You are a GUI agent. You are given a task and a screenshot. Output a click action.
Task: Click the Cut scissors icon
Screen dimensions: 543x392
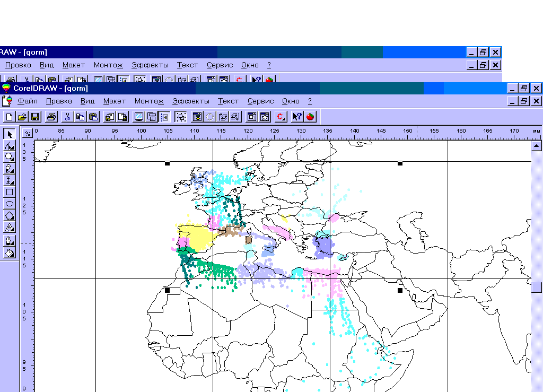[x=68, y=117]
